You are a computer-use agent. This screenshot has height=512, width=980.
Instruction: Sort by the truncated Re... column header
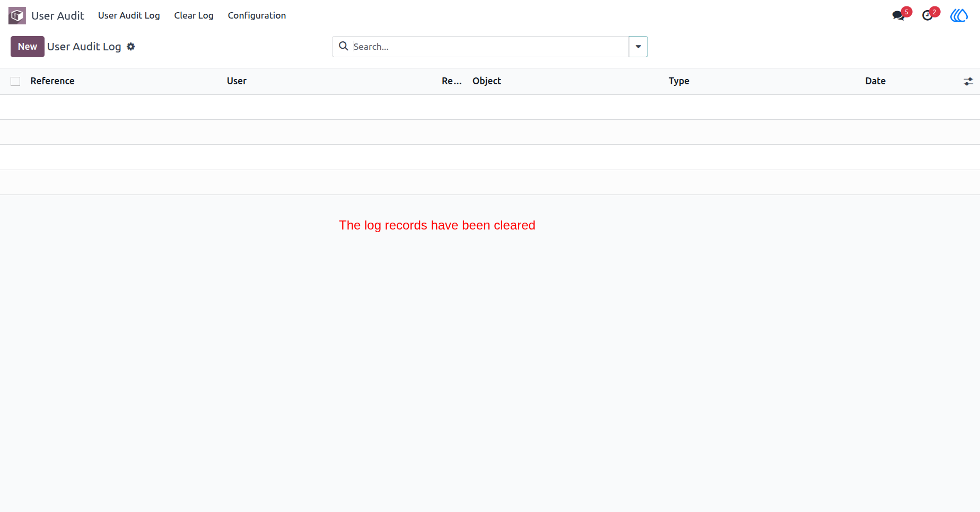pos(451,81)
